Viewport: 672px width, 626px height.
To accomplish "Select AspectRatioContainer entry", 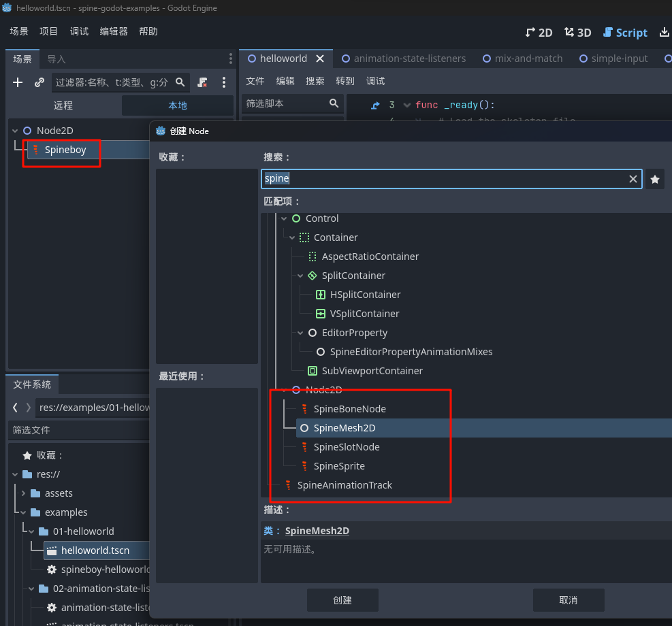I will click(370, 257).
